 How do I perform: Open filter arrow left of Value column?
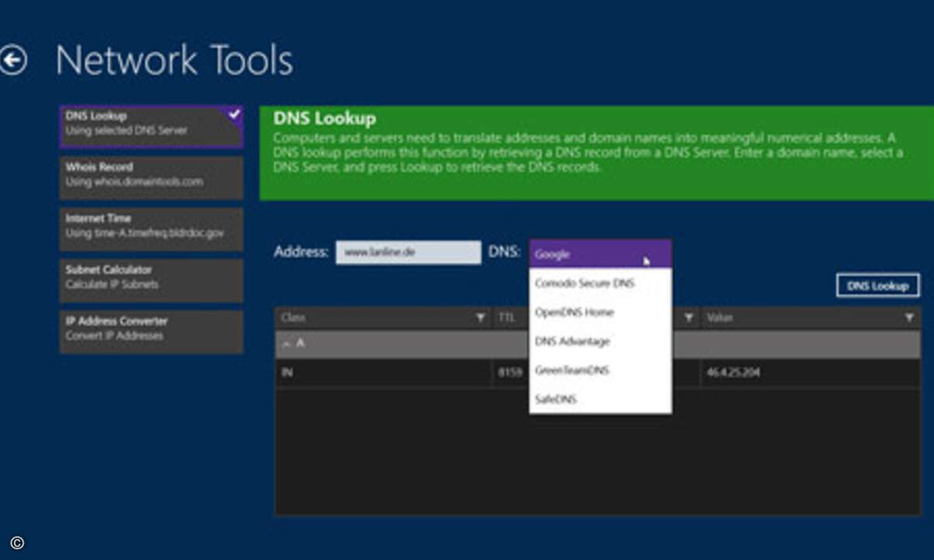688,317
